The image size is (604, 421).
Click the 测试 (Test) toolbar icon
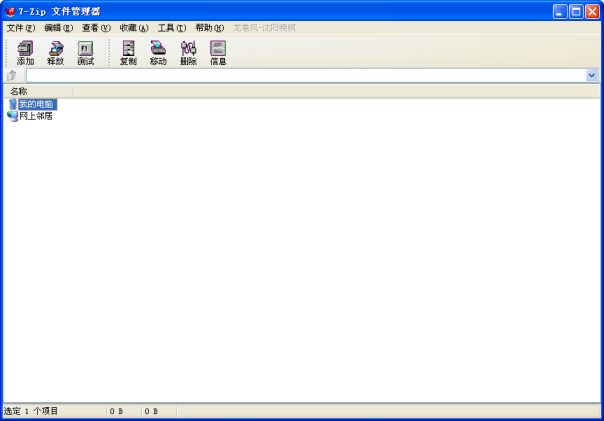(85, 53)
